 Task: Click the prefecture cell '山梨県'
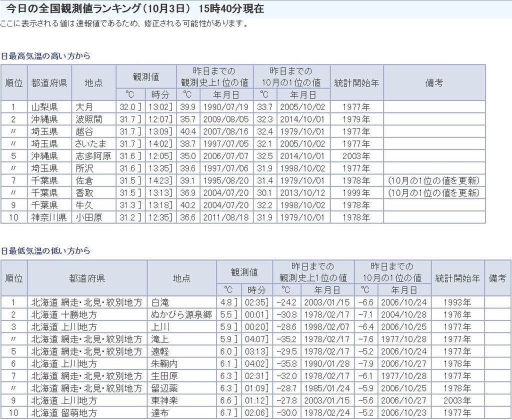tap(49, 107)
